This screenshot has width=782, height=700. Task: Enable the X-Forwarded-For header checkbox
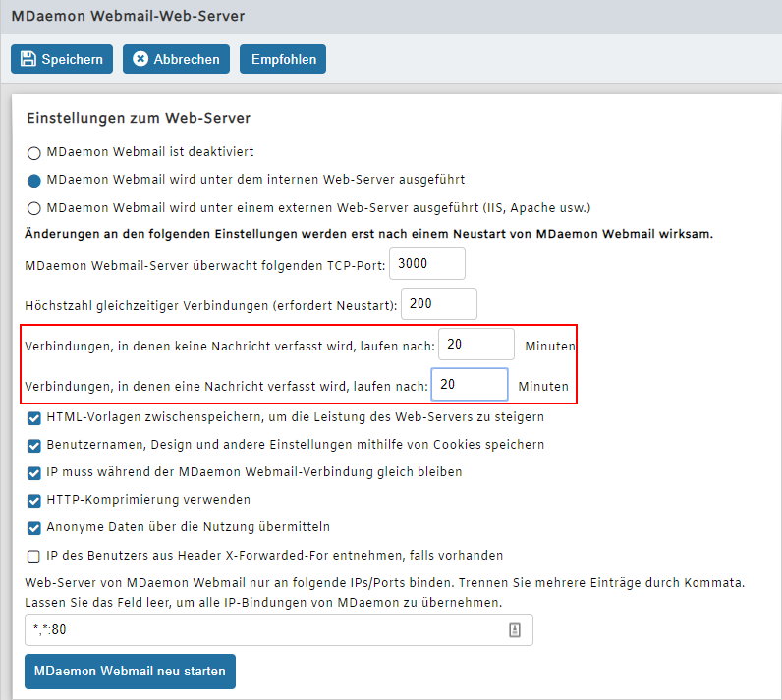pos(34,556)
